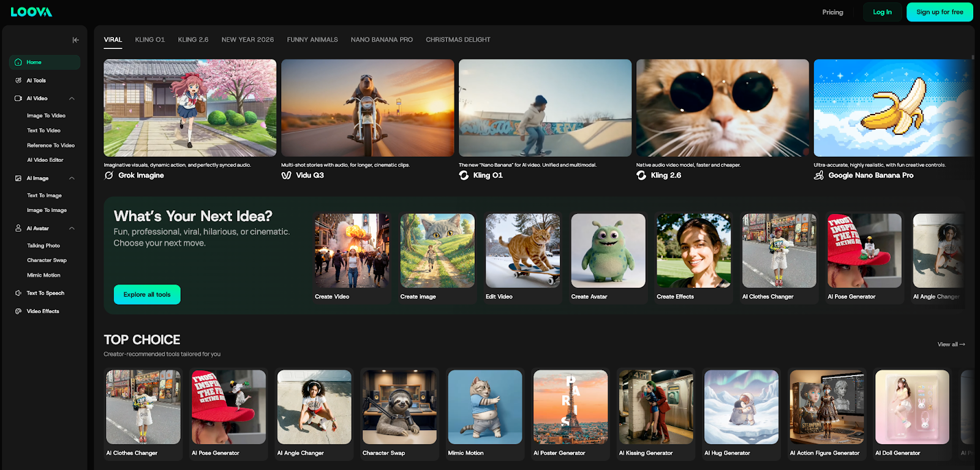Viewport: 980px width, 470px height.
Task: Collapse the AI Video section chevron
Action: tap(72, 99)
